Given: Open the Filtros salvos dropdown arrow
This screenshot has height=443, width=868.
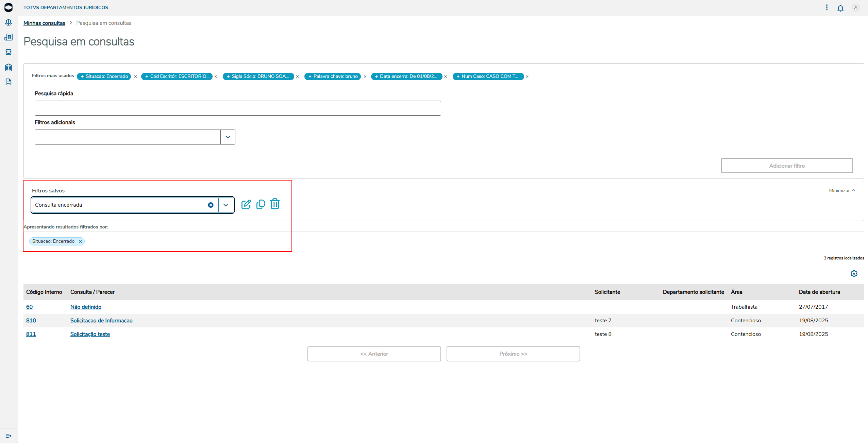Looking at the screenshot, I should pos(226,205).
